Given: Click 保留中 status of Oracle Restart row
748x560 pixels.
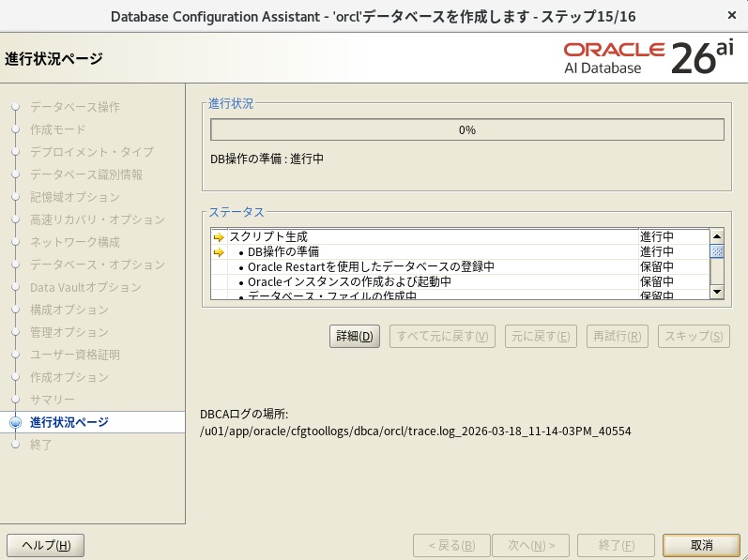Looking at the screenshot, I should coord(657,266).
